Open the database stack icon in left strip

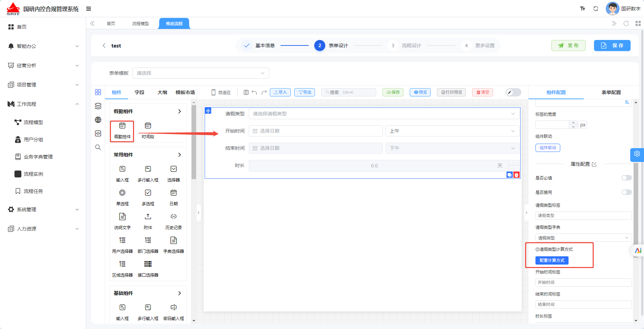tap(98, 106)
